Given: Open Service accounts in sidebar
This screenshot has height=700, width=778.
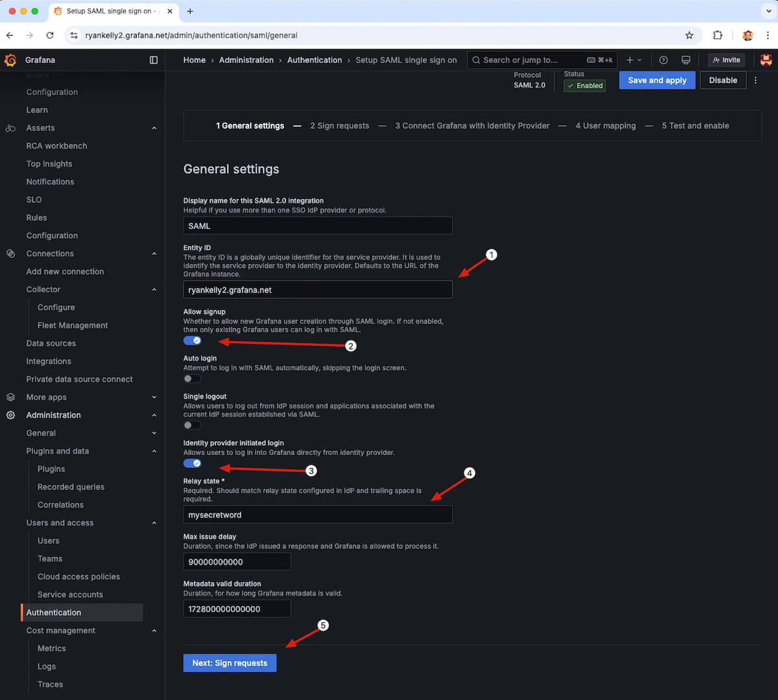Looking at the screenshot, I should click(x=70, y=594).
